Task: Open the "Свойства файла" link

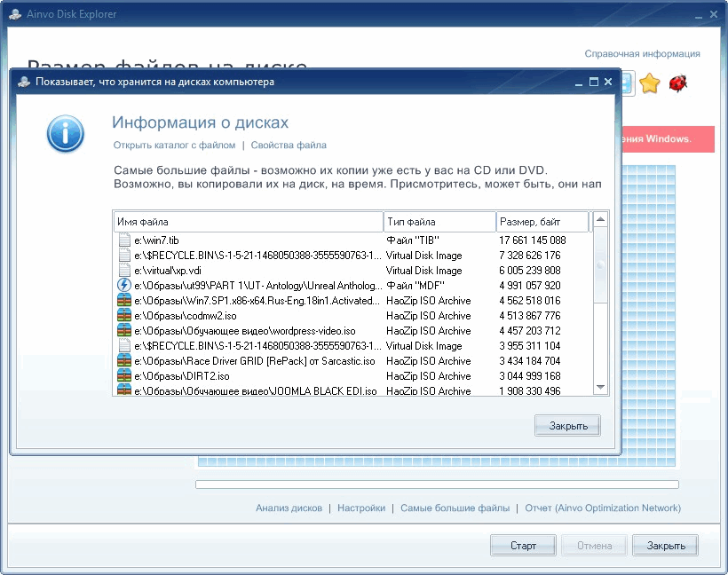Action: pyautogui.click(x=289, y=146)
